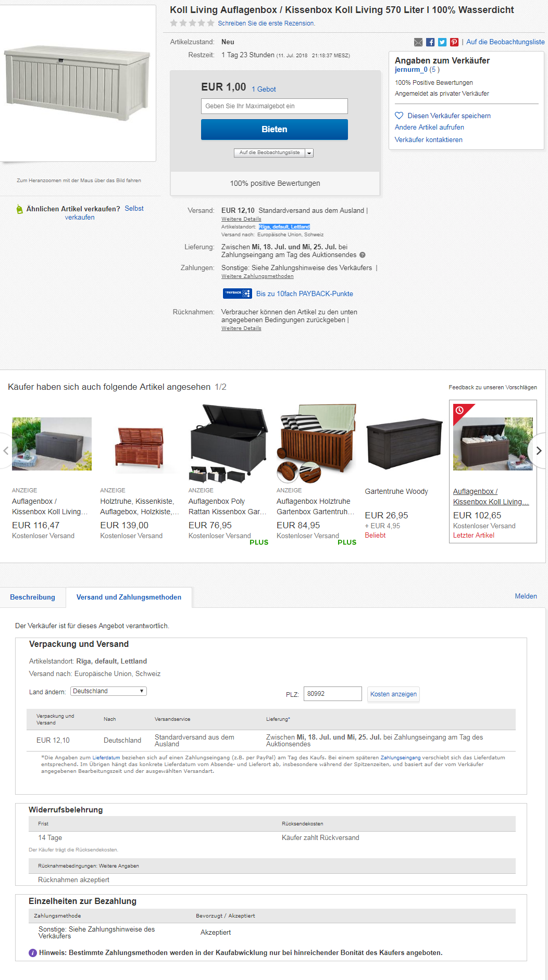Click Letzter Artikel label
Image resolution: width=548 pixels, height=980 pixels.
[x=474, y=535]
